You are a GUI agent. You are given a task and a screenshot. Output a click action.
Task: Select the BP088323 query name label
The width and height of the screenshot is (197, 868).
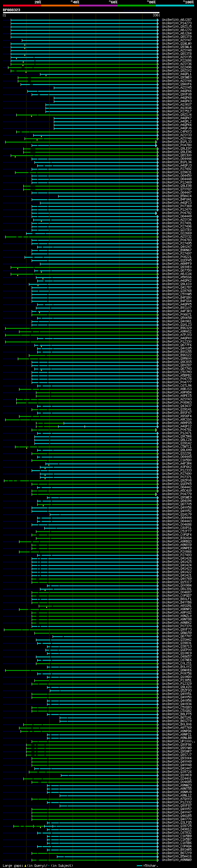click(11, 10)
